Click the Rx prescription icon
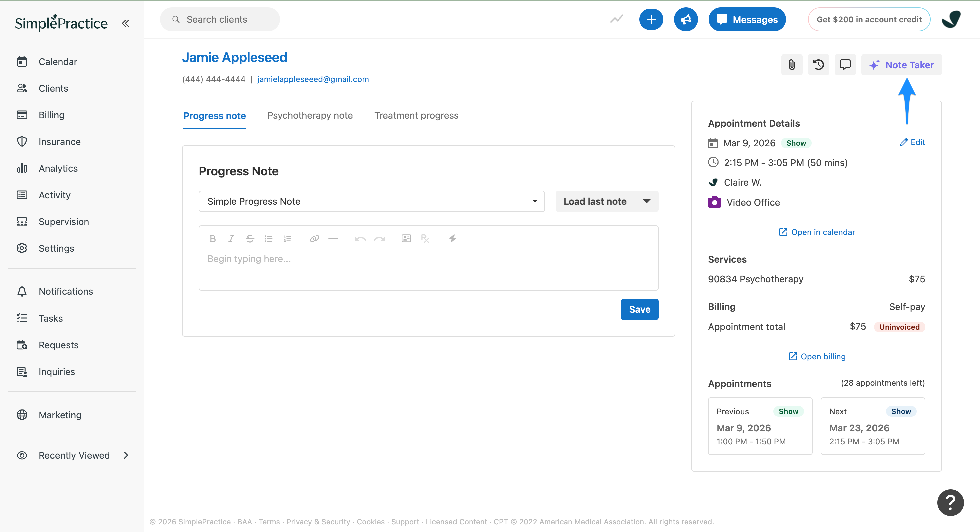The image size is (980, 532). (425, 239)
